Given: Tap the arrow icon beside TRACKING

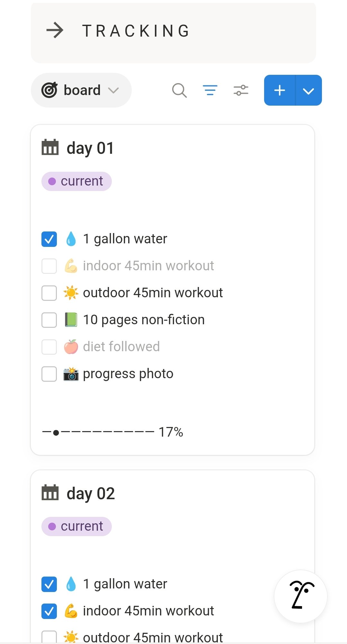Looking at the screenshot, I should point(55,30).
